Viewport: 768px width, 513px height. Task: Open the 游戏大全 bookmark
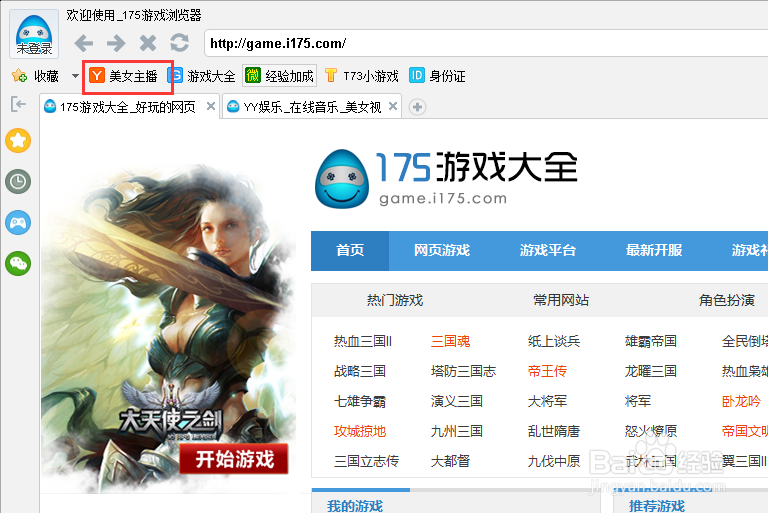tap(201, 76)
